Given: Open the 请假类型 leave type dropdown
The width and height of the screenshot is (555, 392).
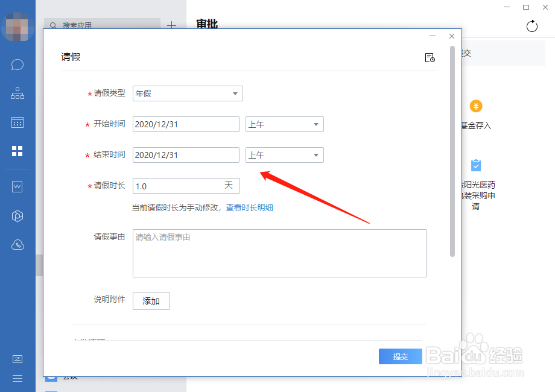Looking at the screenshot, I should pos(187,93).
